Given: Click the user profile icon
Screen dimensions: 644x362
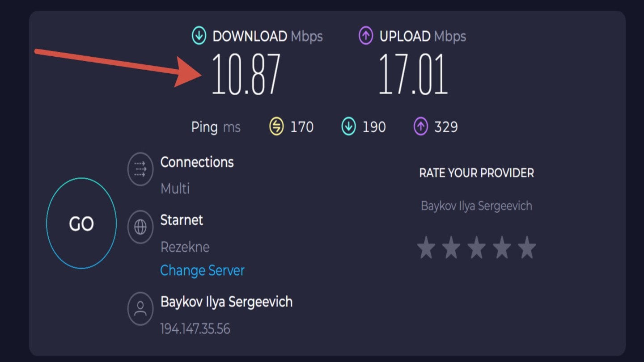Looking at the screenshot, I should (140, 308).
